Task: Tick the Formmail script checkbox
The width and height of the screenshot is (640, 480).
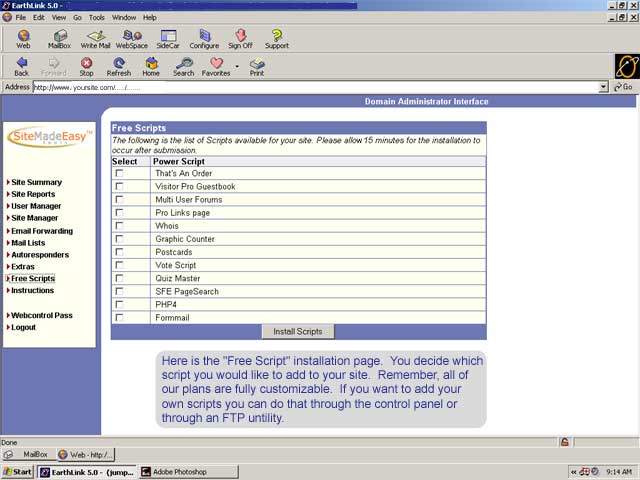Action: (119, 318)
